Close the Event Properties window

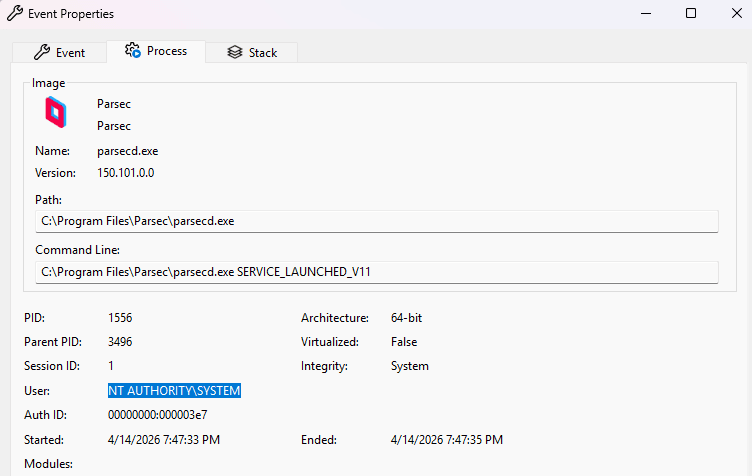click(x=737, y=13)
